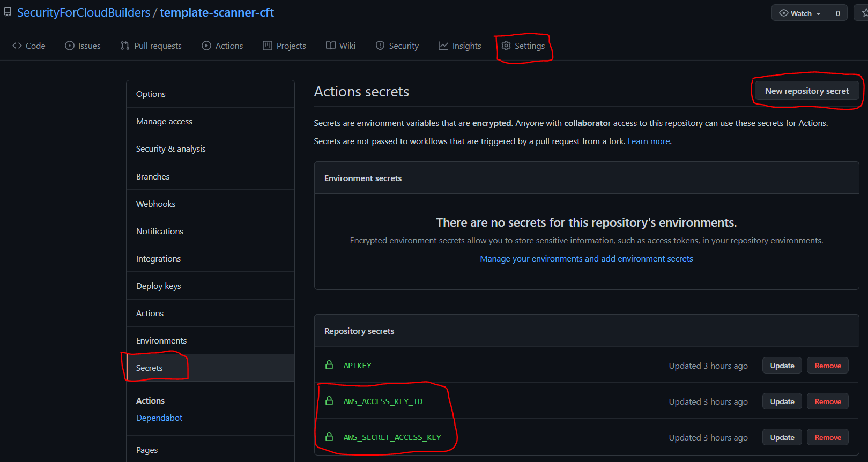View the Insights tab
Viewport: 868px width, 462px height.
(x=460, y=46)
